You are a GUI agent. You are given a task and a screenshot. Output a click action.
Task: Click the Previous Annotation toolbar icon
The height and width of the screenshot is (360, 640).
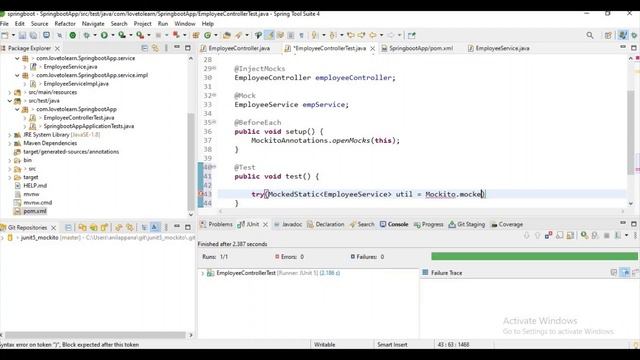pos(333,36)
